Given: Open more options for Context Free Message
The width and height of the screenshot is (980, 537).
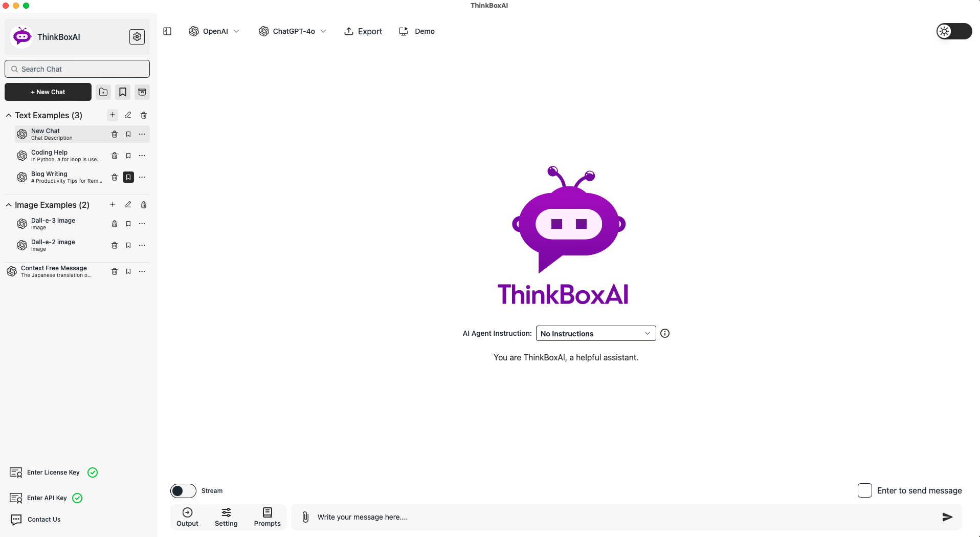Looking at the screenshot, I should 142,271.
